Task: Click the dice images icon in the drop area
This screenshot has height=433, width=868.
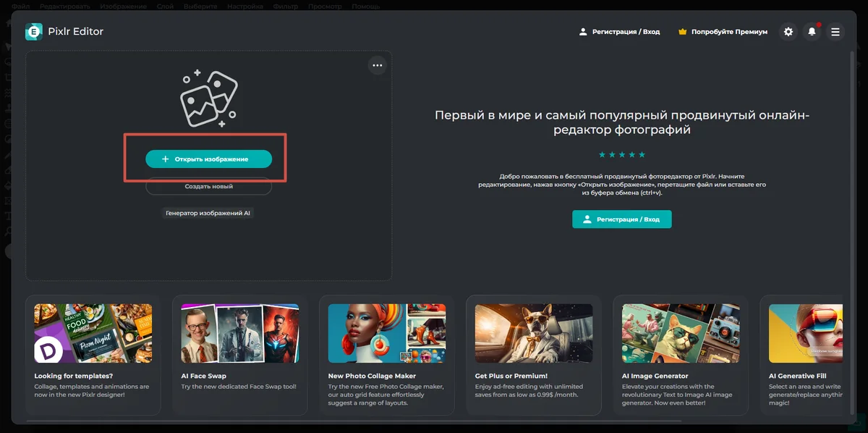Action: pos(208,98)
